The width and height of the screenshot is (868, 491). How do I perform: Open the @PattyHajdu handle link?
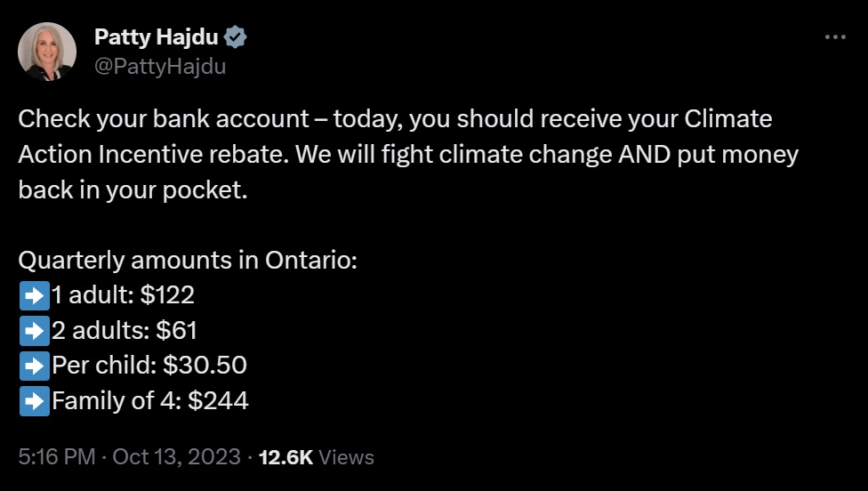click(x=160, y=66)
